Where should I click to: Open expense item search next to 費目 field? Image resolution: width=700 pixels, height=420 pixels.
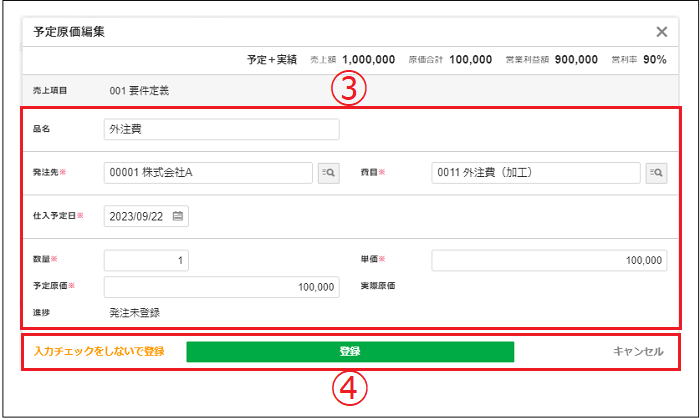click(656, 173)
